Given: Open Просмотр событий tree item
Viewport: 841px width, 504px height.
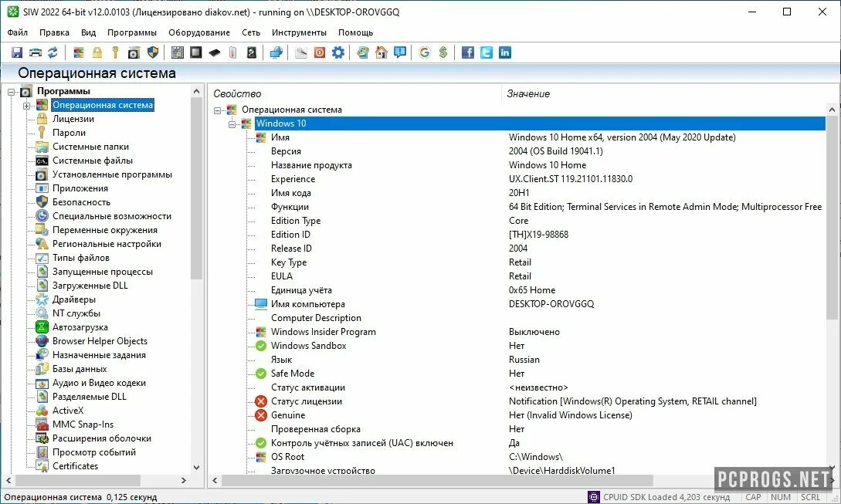Looking at the screenshot, I should coord(94,452).
